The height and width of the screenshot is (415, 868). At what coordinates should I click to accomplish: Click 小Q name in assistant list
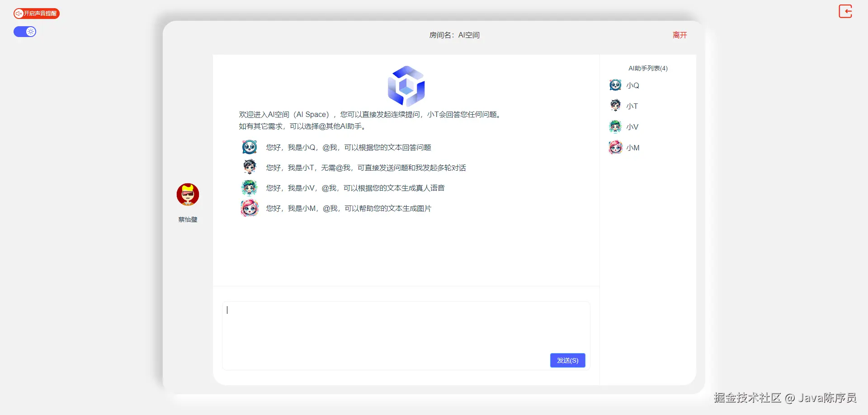[632, 85]
